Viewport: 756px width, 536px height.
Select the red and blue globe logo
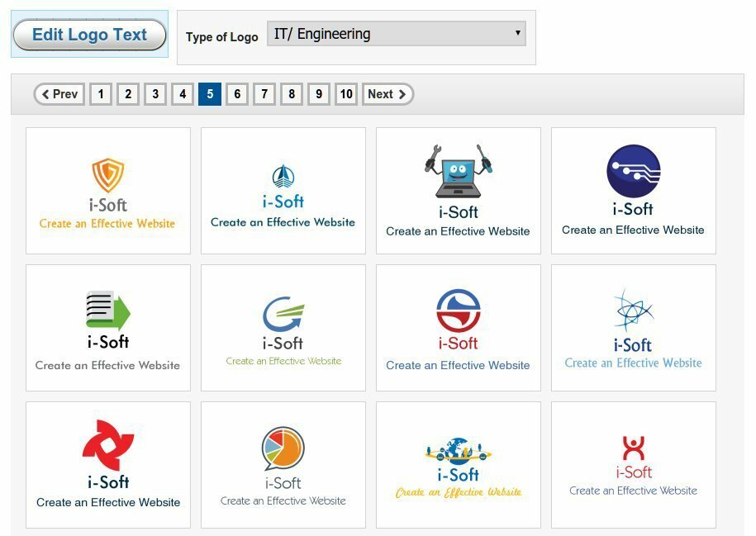[458, 311]
